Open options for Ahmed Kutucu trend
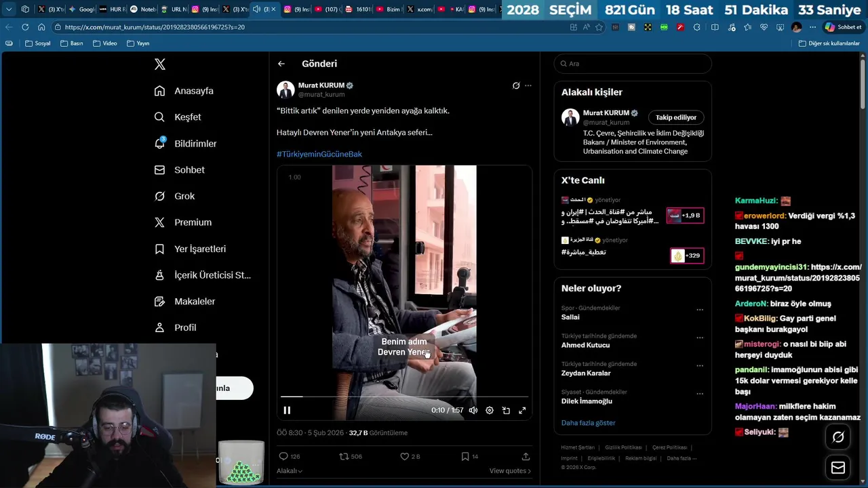The image size is (868, 488). (x=700, y=338)
